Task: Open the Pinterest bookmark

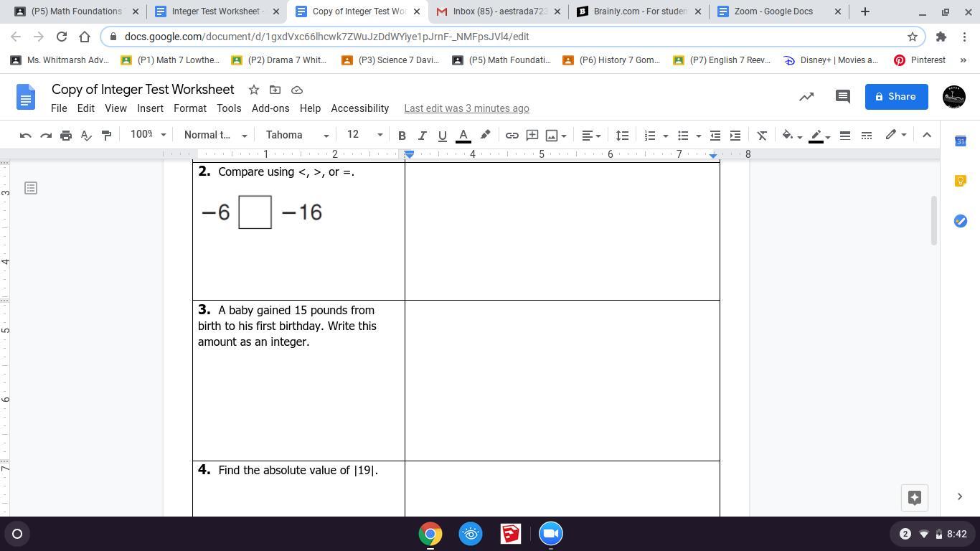Action: 920,60
